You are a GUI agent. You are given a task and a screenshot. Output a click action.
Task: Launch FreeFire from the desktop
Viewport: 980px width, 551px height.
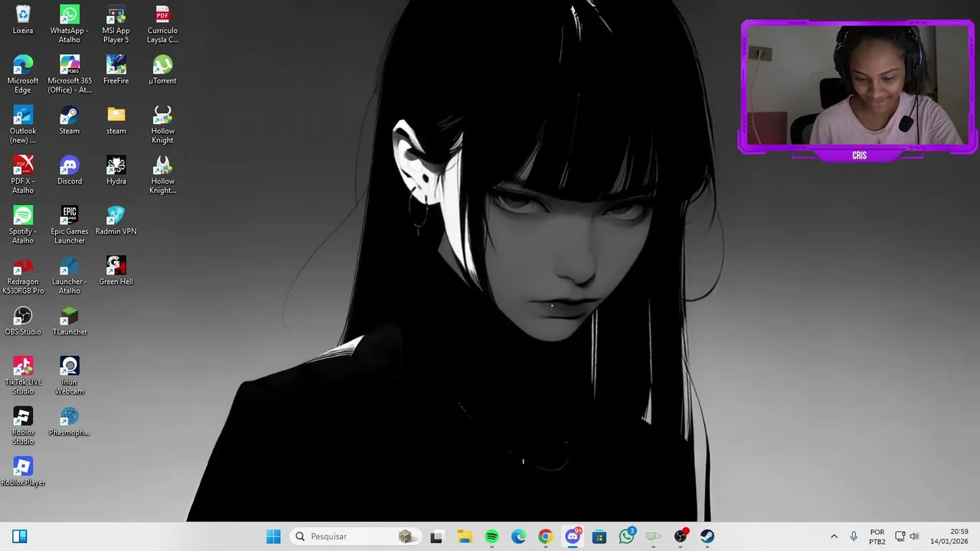click(x=116, y=70)
